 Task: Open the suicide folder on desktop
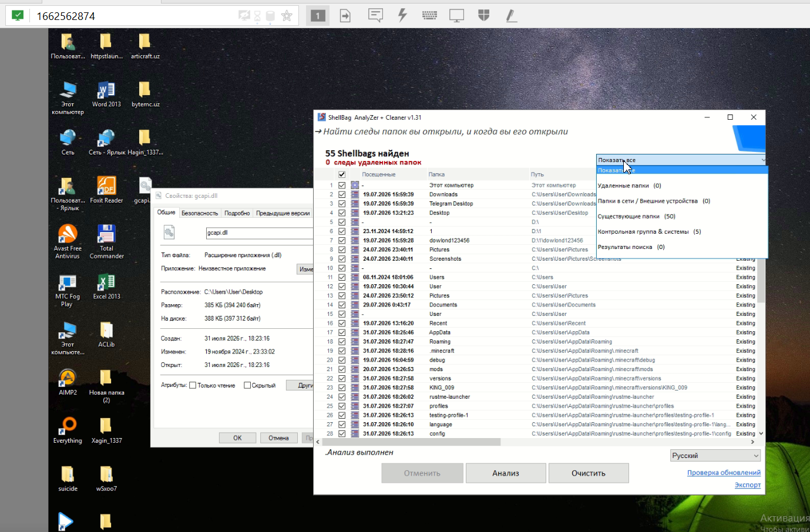[68, 479]
